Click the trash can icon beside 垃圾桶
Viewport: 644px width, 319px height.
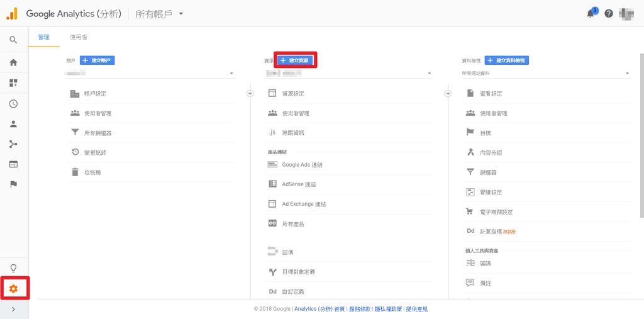75,172
